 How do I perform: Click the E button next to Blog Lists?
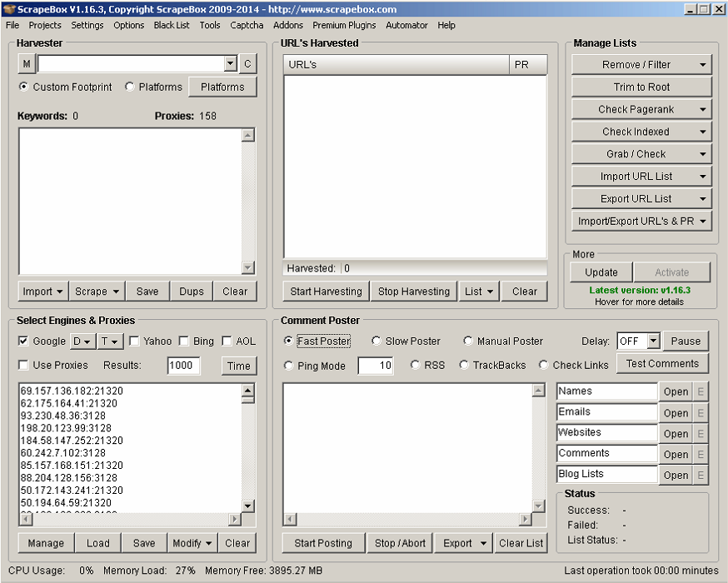[x=701, y=475]
